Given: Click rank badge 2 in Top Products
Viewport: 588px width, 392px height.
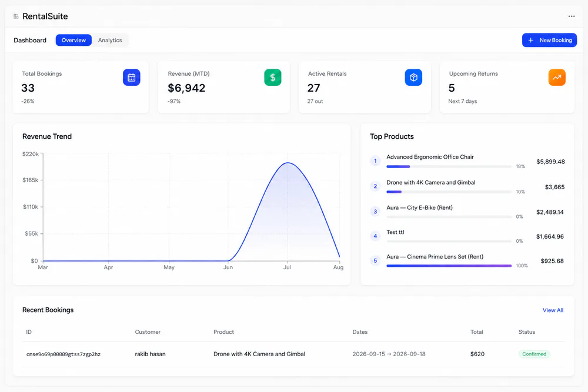Looking at the screenshot, I should point(375,186).
